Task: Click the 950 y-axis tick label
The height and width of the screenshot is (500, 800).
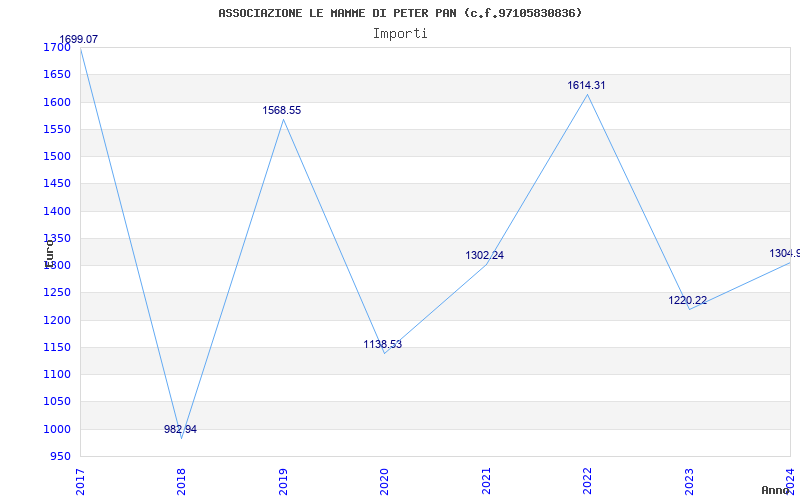Action: [x=60, y=456]
